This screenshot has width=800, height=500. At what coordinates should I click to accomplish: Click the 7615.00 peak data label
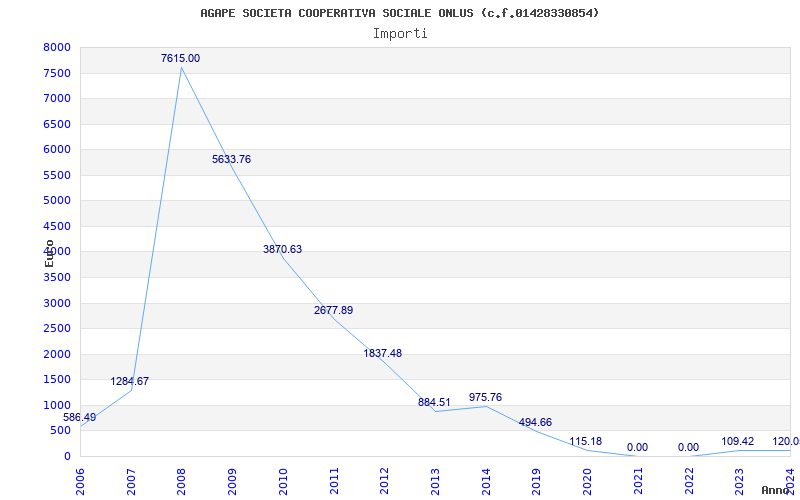(181, 58)
